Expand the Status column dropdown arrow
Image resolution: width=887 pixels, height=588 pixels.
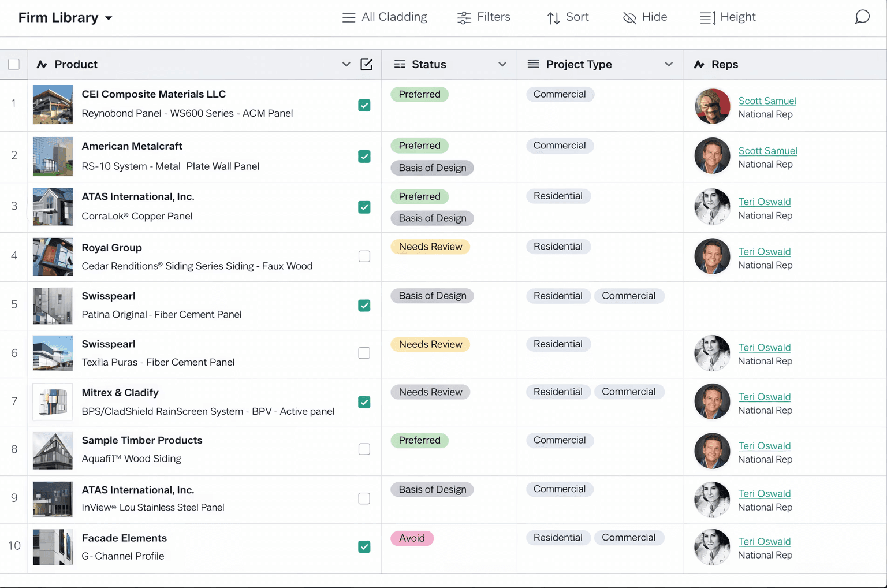502,64
